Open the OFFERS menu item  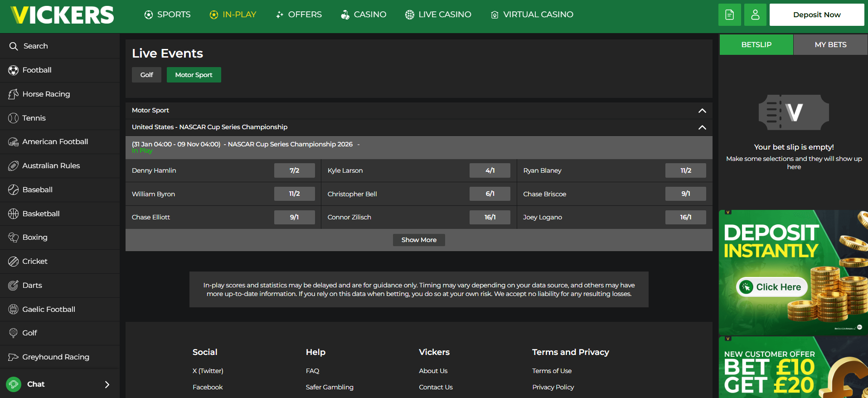click(299, 15)
